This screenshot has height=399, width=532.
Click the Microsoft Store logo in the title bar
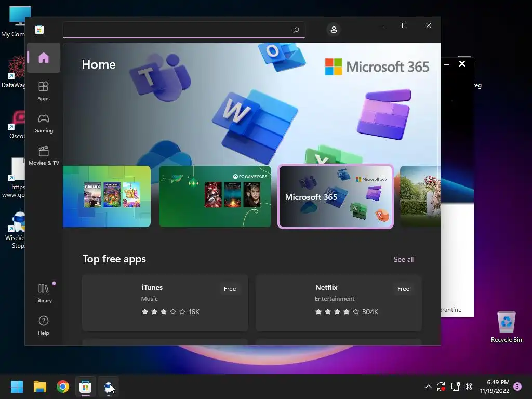[x=39, y=30]
